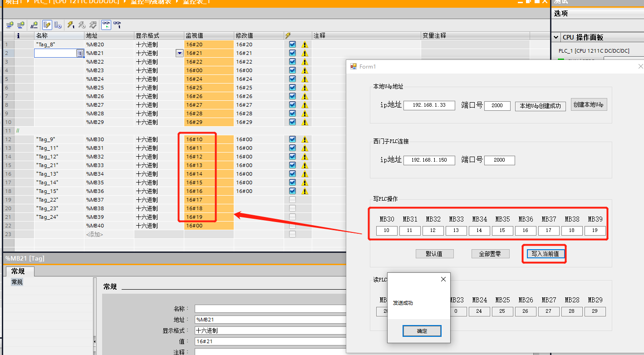Click the warning icon in the %MB20 row
The image size is (644, 355).
(305, 44)
